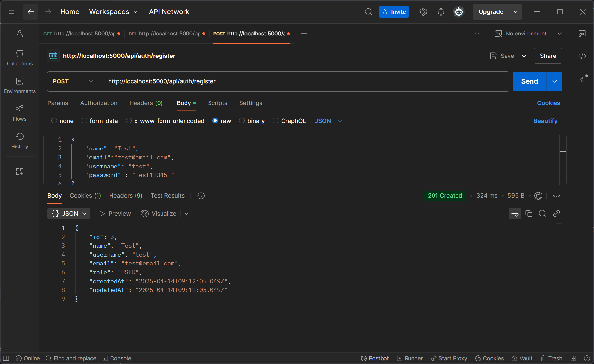The height and width of the screenshot is (364, 594).
Task: Open the Send options arrow
Action: [x=555, y=81]
